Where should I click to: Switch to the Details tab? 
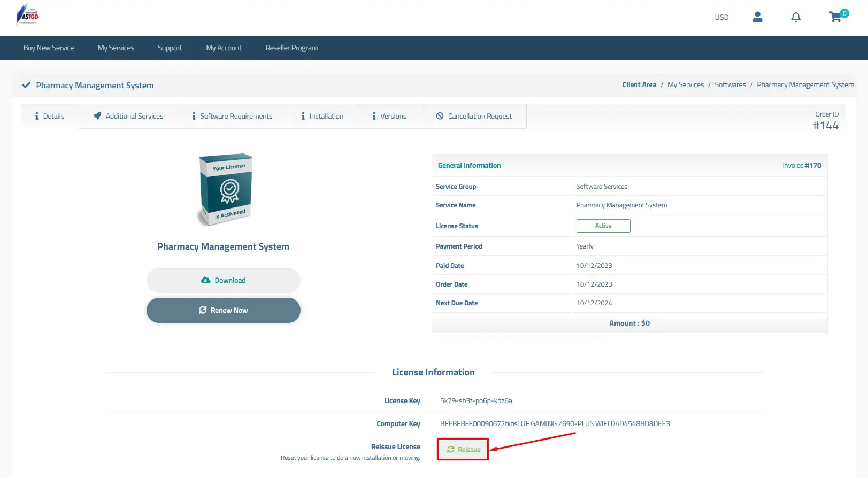pos(50,116)
